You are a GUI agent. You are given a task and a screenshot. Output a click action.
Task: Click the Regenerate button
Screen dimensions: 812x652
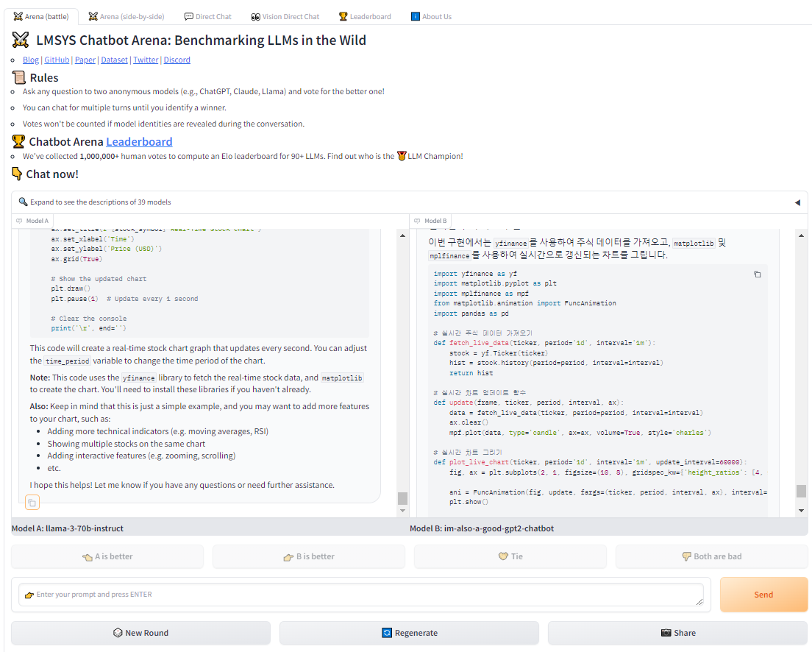409,633
